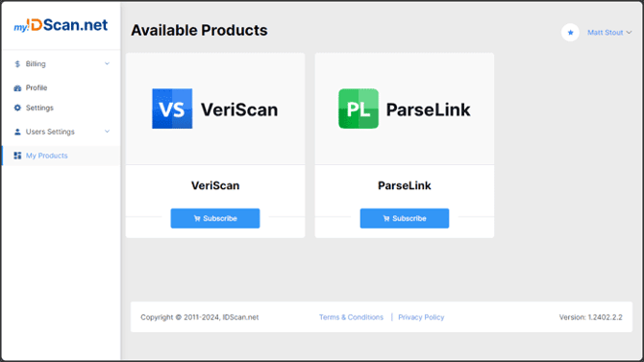
Task: Click the Billing dollar sign icon
Action: click(x=17, y=64)
